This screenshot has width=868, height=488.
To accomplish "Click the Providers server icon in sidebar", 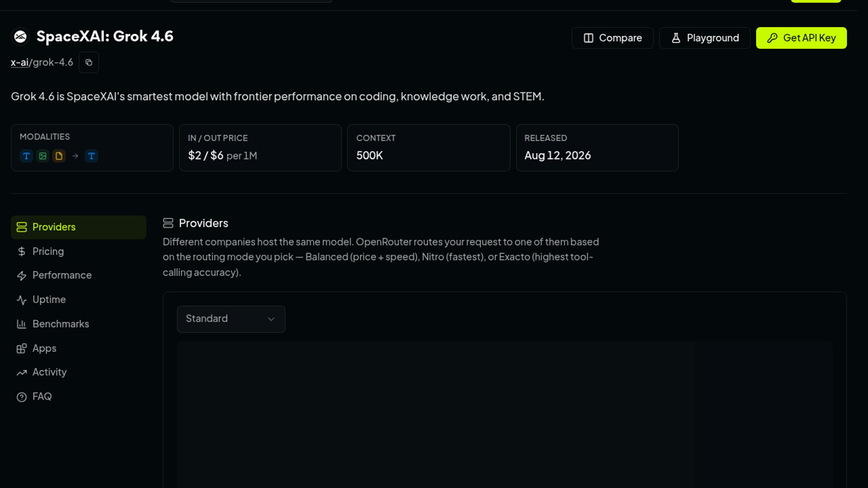I will click(22, 227).
